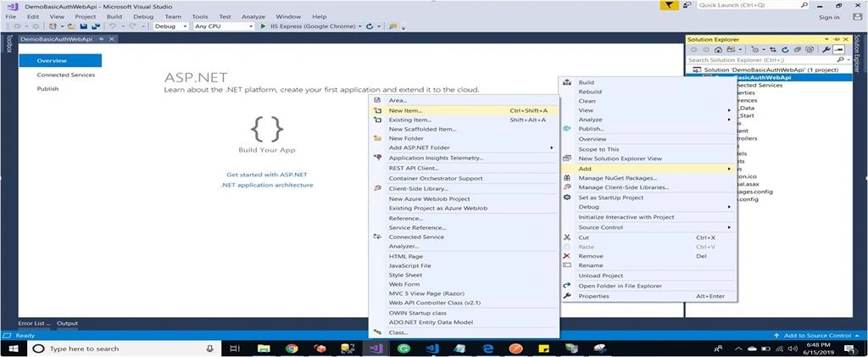Viewport: 868px width, 357px height.
Task: Choose Existing Item... from the submenu
Action: pos(464,120)
